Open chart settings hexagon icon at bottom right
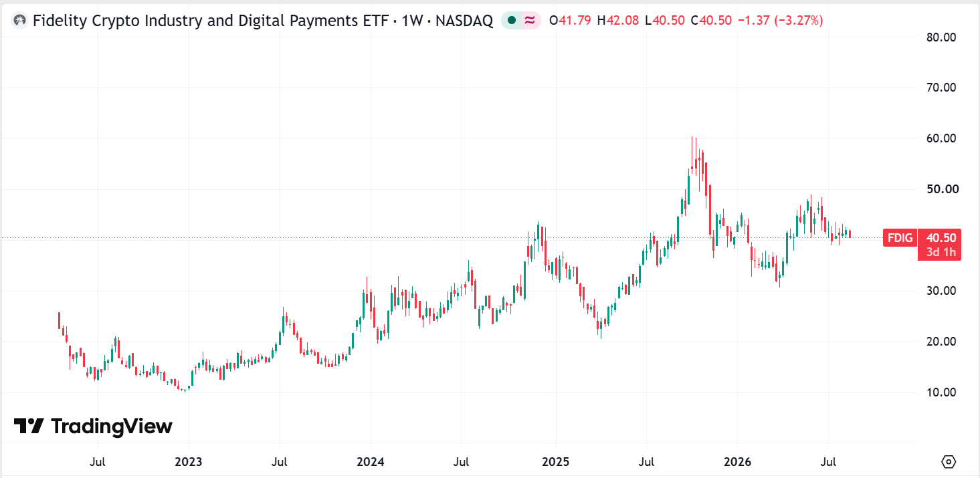Screen dimensions: 980x478 [x=949, y=461]
